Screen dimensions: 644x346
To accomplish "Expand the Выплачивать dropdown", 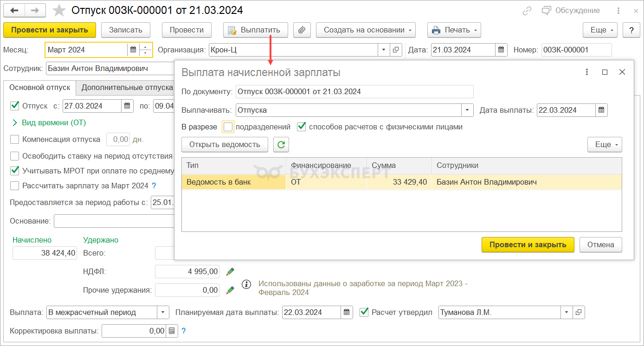I will tap(466, 110).
